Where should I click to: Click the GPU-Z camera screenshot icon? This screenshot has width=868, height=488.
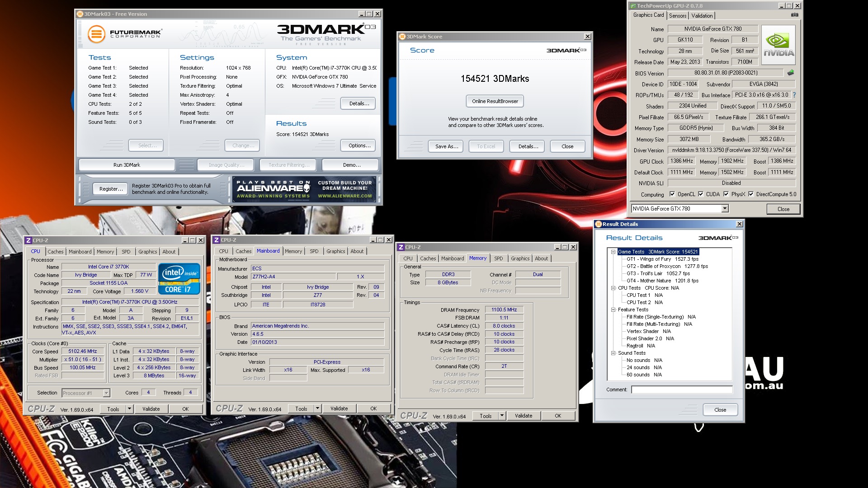click(x=794, y=15)
